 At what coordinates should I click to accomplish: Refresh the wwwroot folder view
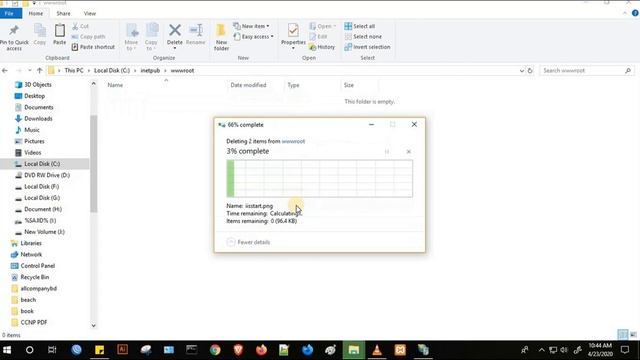(x=530, y=71)
